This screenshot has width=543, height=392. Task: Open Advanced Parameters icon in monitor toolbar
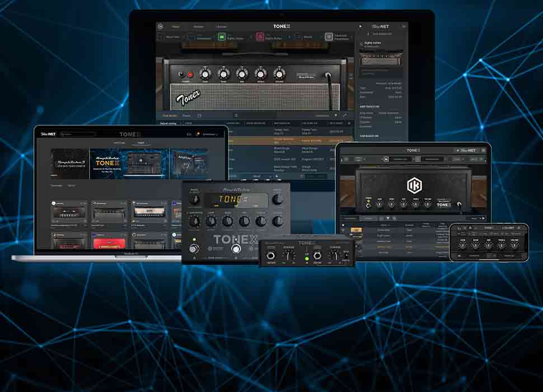(x=329, y=37)
